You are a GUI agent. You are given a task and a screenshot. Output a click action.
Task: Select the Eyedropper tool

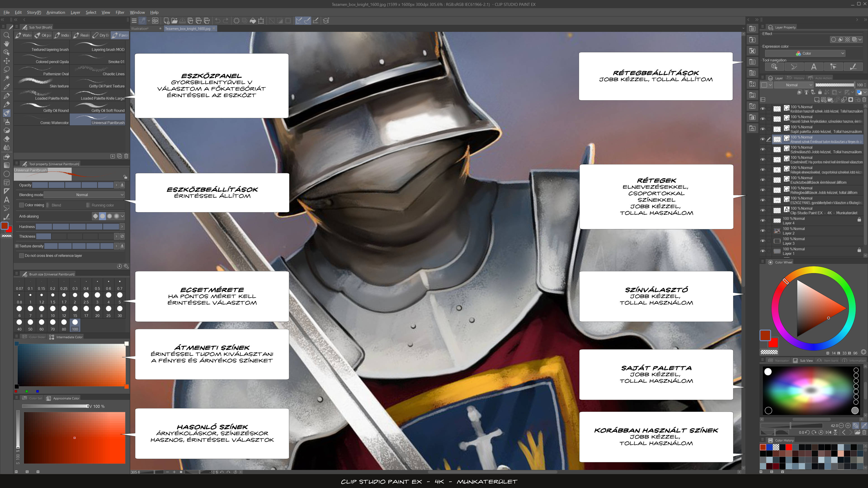pyautogui.click(x=6, y=87)
